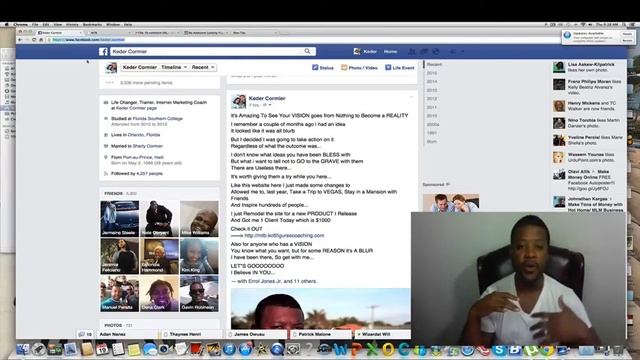Click Lisa Askew-Kilpatrick ticker story

pyautogui.click(x=589, y=67)
